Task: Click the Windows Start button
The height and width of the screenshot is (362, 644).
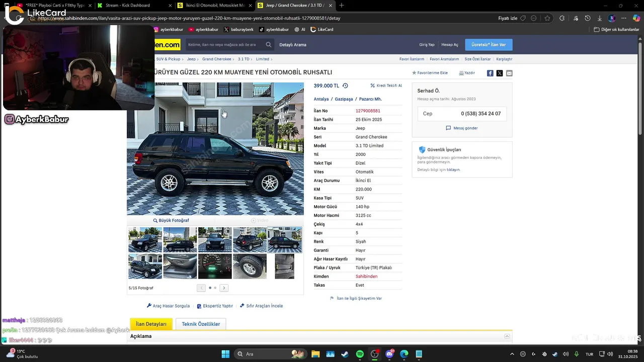Action: tap(225, 354)
